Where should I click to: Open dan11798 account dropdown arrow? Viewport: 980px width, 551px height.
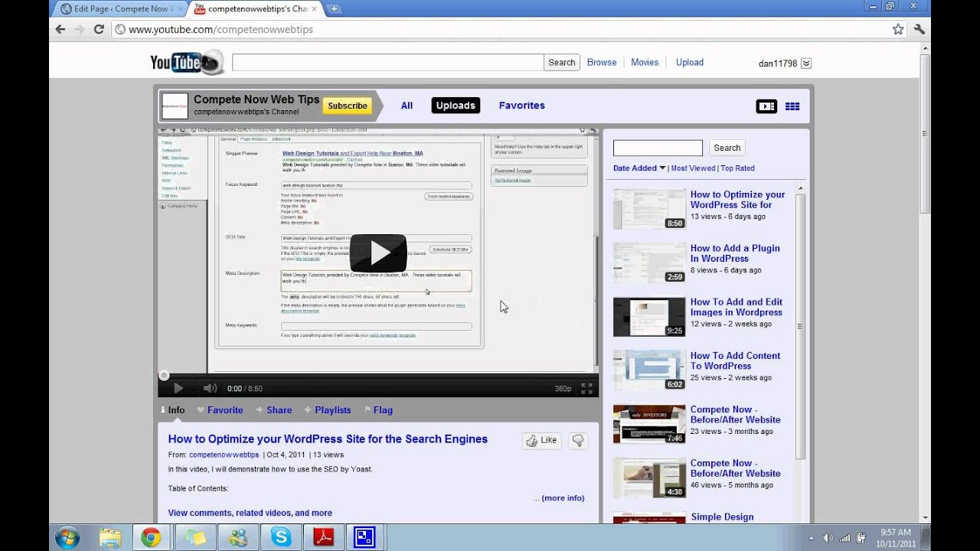click(806, 64)
